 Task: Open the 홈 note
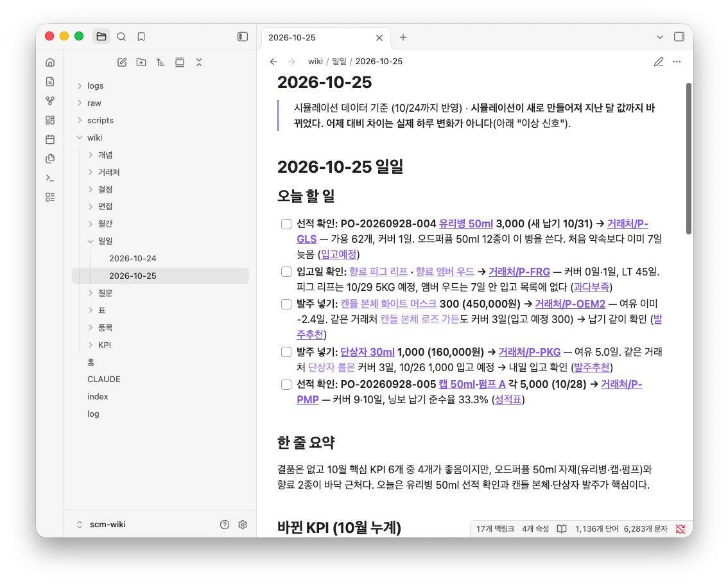pos(160,362)
